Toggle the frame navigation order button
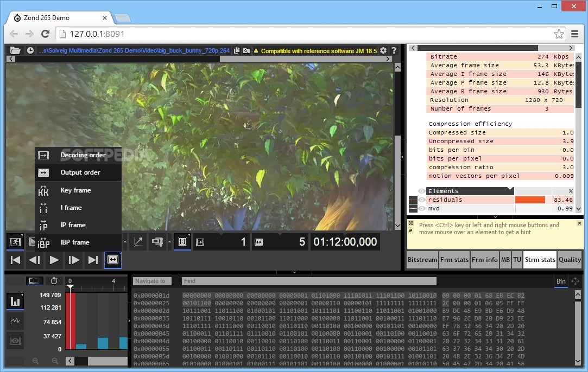The height and width of the screenshot is (372, 588). coord(112,260)
